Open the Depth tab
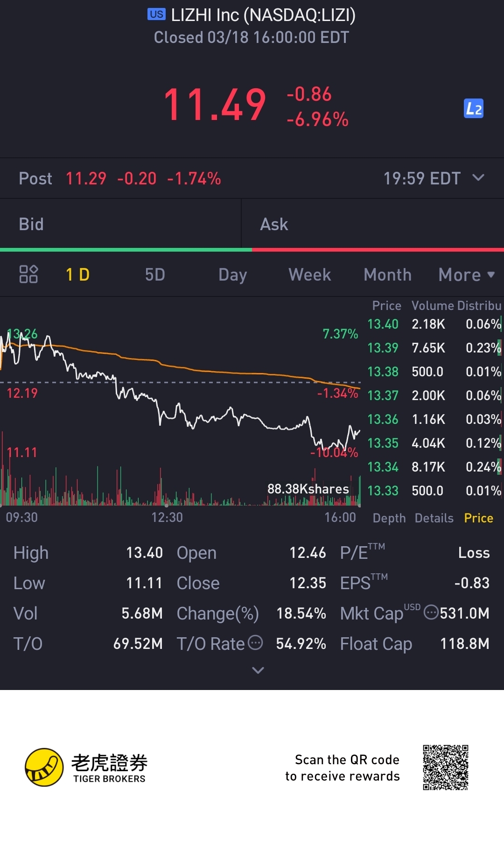This screenshot has width=504, height=845. (389, 518)
